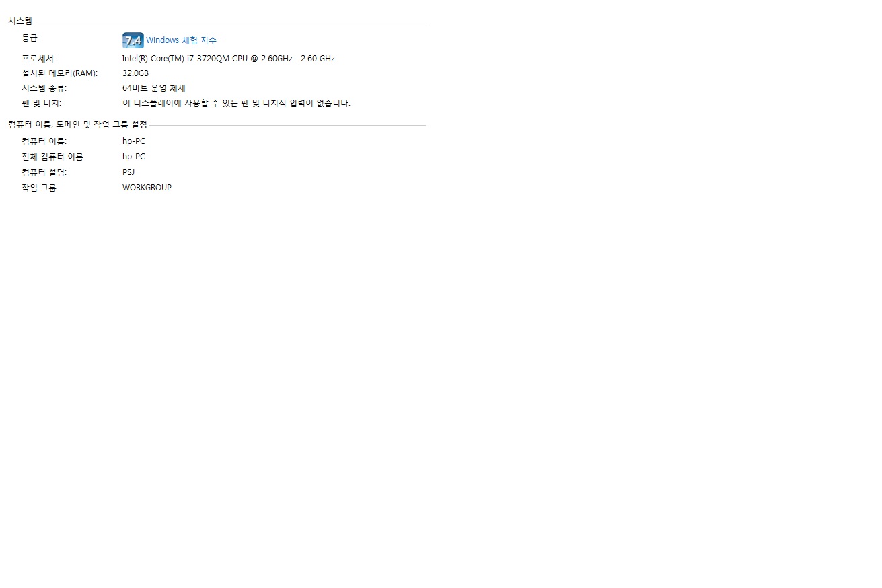Select the 컴퓨터 설명 label
The image size is (882, 588).
[x=44, y=172]
